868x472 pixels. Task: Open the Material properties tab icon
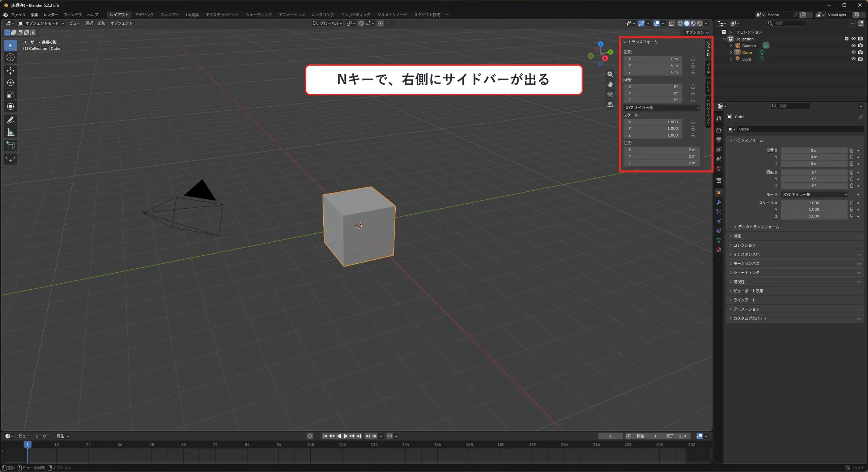(719, 250)
